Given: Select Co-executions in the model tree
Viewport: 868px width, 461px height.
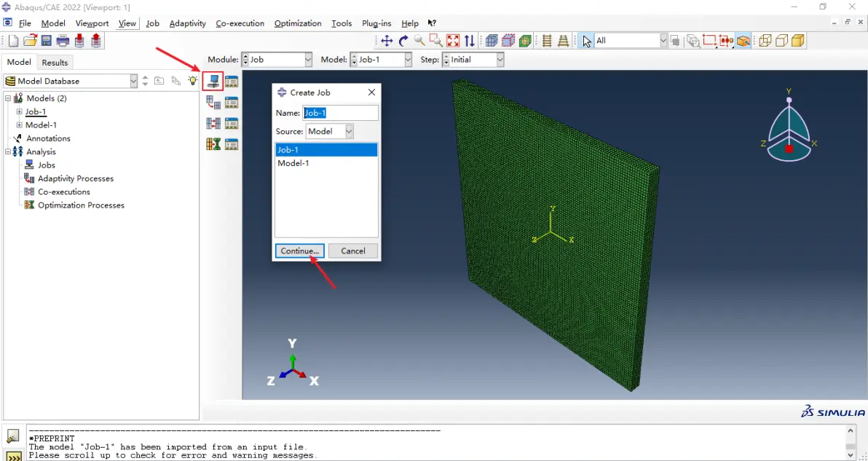Looking at the screenshot, I should pyautogui.click(x=64, y=192).
